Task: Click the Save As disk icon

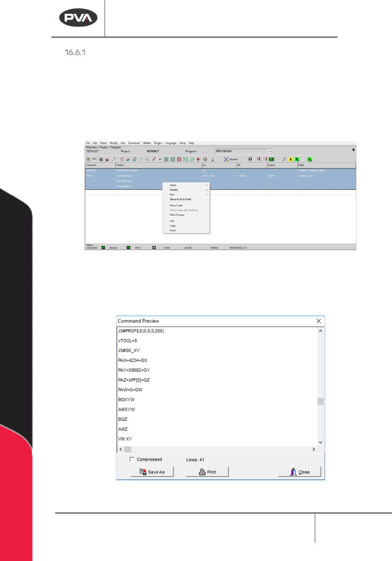Action: 143,472
